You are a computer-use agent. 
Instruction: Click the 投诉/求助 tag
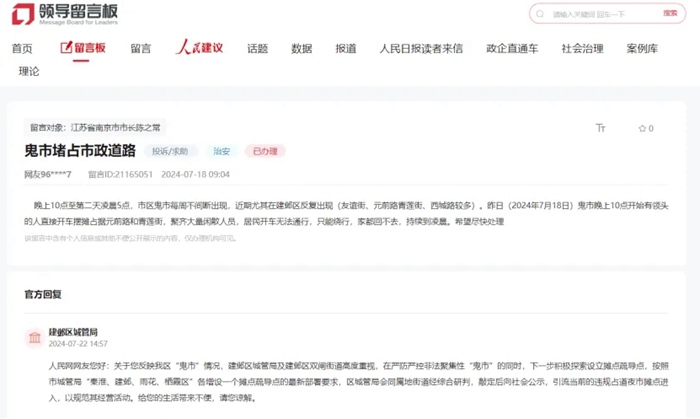170,151
